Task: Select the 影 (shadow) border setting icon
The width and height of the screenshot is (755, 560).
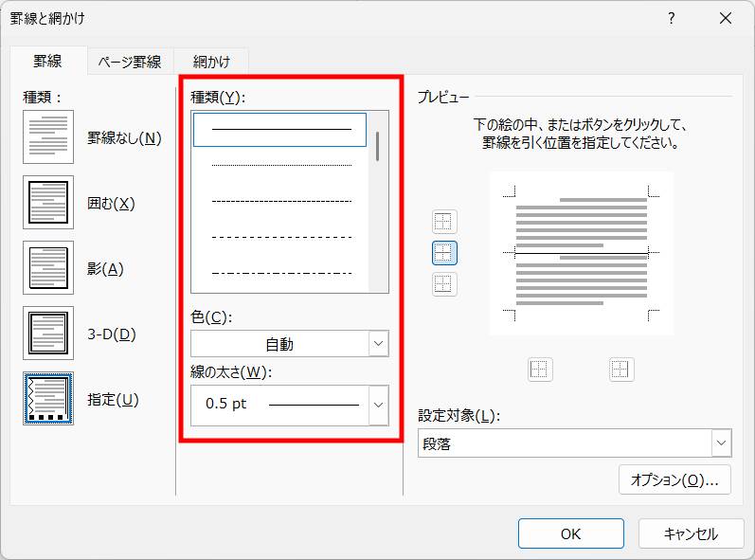Action: (48, 268)
